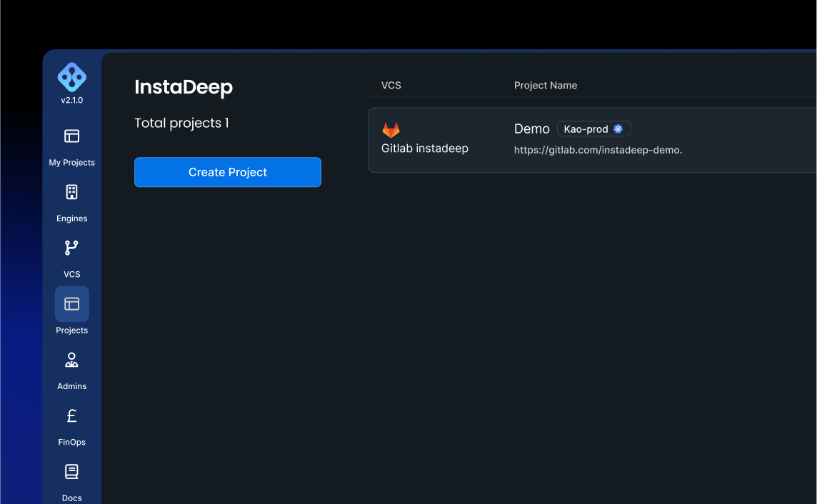Select the highlighted Projects sidebar icon
Viewport: 817px width, 504px height.
click(72, 304)
